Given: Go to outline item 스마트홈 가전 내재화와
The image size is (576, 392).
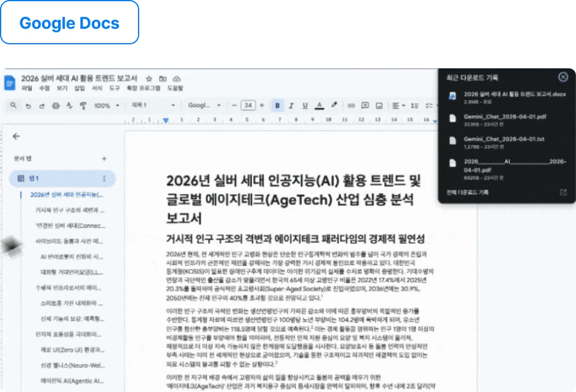Looking at the screenshot, I should 71,303.
